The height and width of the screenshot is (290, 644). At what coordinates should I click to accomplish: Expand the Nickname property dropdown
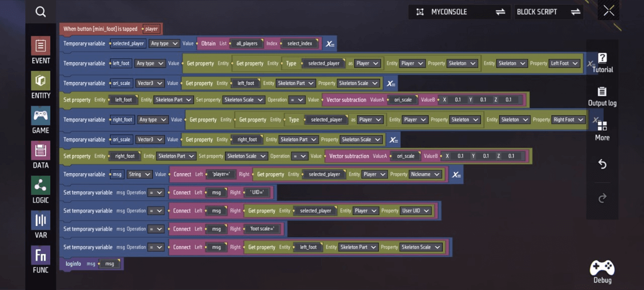tap(425, 174)
